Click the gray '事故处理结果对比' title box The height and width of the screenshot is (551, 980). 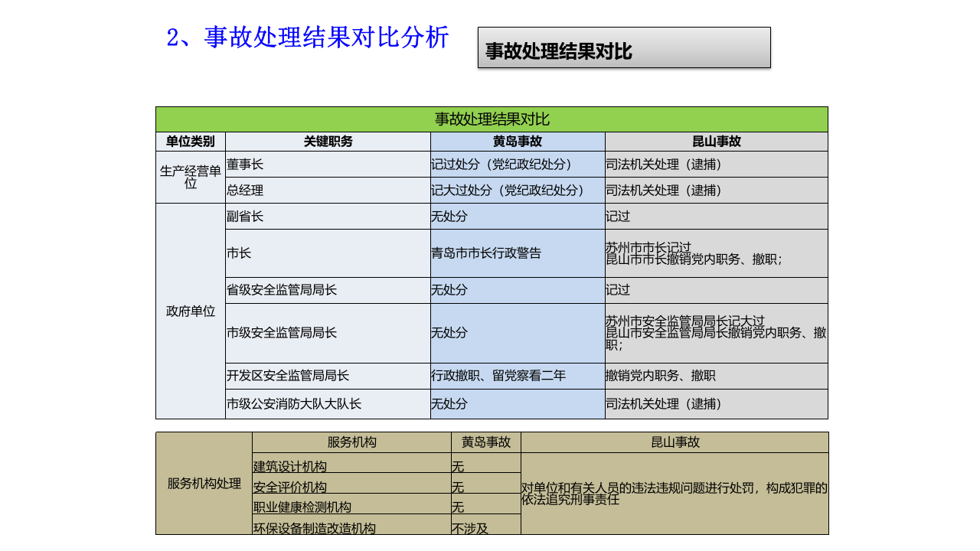pos(624,47)
